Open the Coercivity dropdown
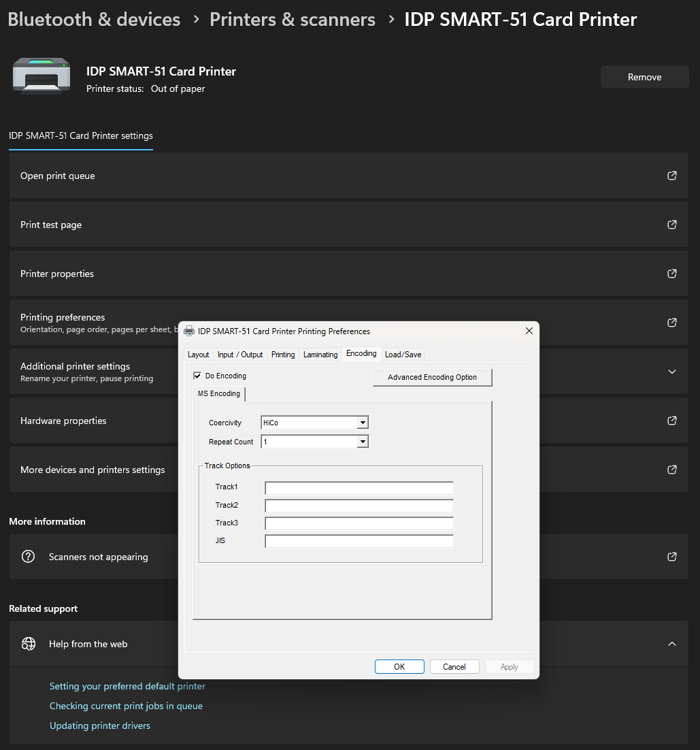 [x=363, y=423]
